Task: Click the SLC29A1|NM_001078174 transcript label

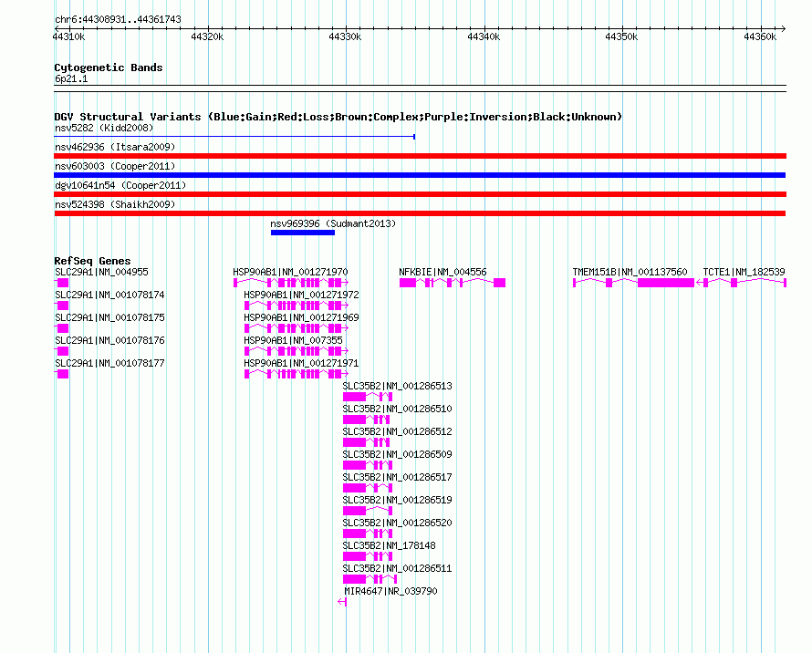Action: coord(109,295)
